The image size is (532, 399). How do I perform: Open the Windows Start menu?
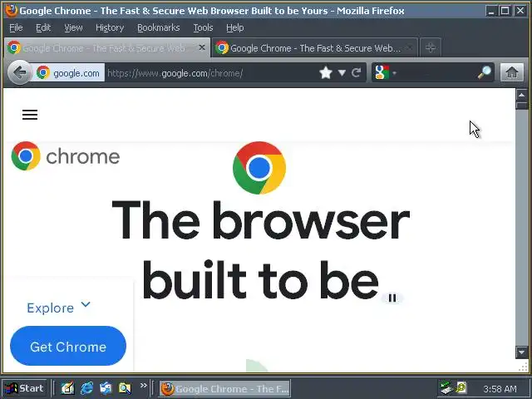(24, 388)
